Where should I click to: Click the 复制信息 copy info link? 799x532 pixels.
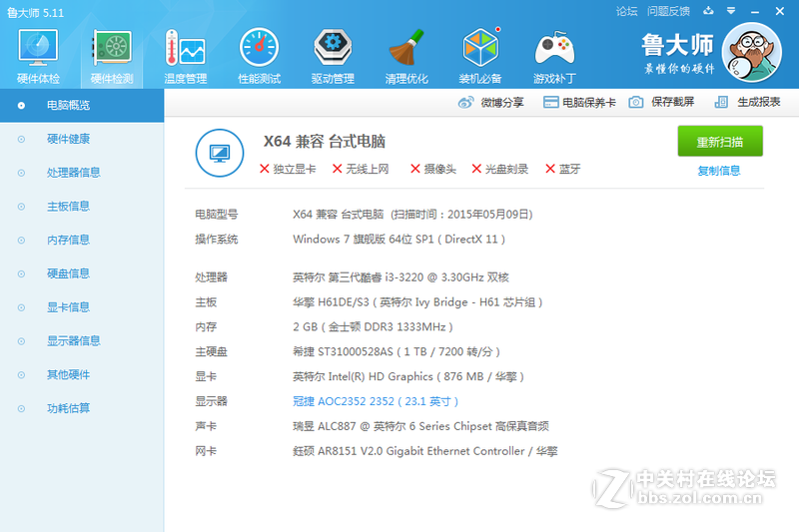coord(719,171)
